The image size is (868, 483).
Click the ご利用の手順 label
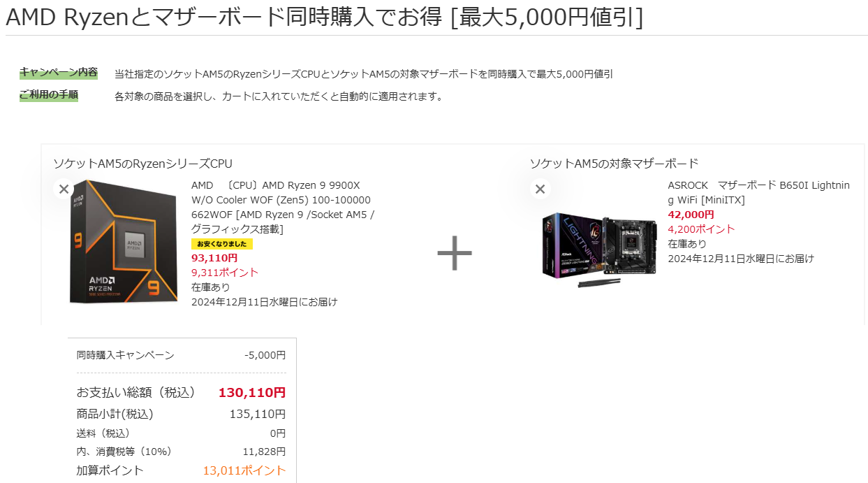49,95
